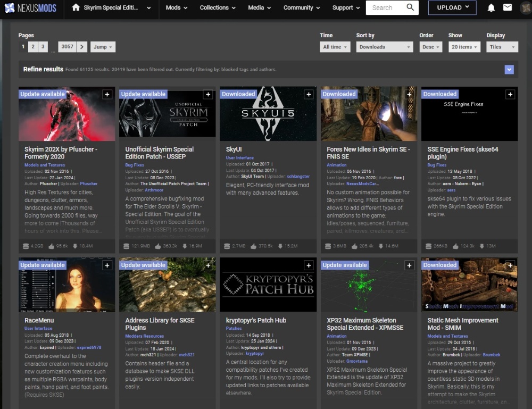Viewport: 532px width, 409px height.
Task: Expand the Skyrim Special Edition game selector
Action: [x=148, y=8]
